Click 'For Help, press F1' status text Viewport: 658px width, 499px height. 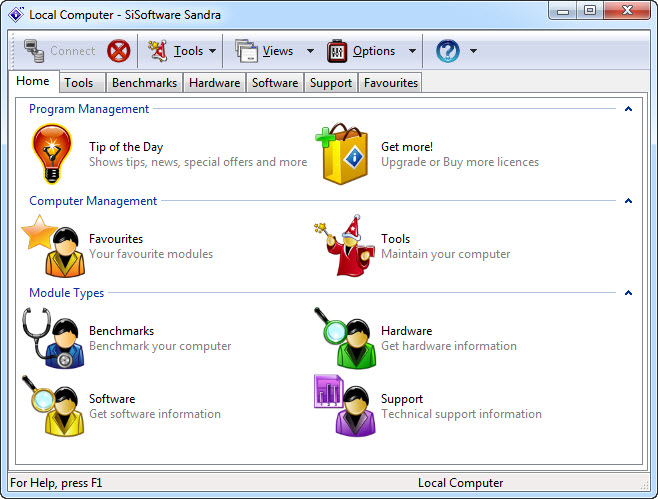pos(56,483)
